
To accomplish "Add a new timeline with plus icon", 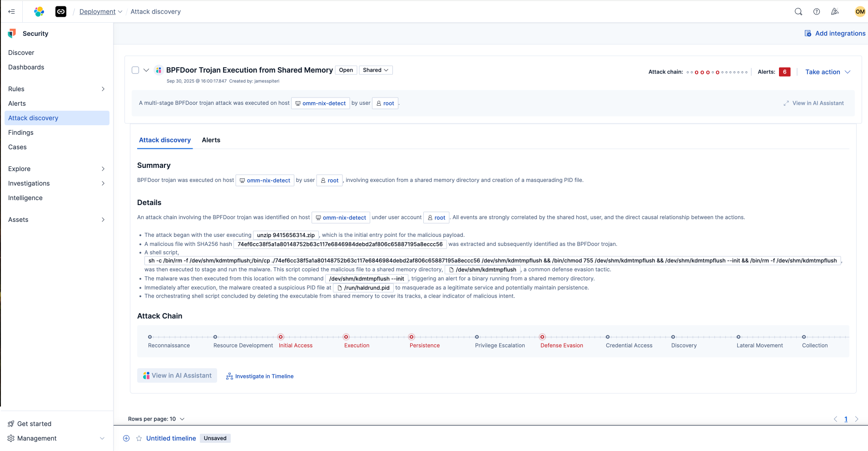I will click(126, 438).
